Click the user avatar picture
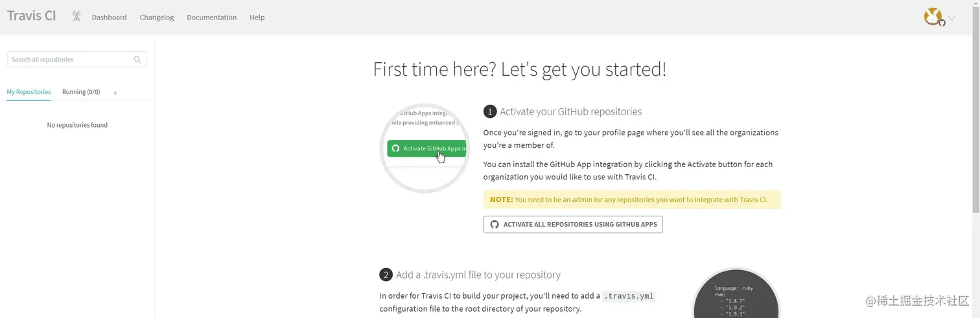Image resolution: width=980 pixels, height=318 pixels. (x=933, y=16)
